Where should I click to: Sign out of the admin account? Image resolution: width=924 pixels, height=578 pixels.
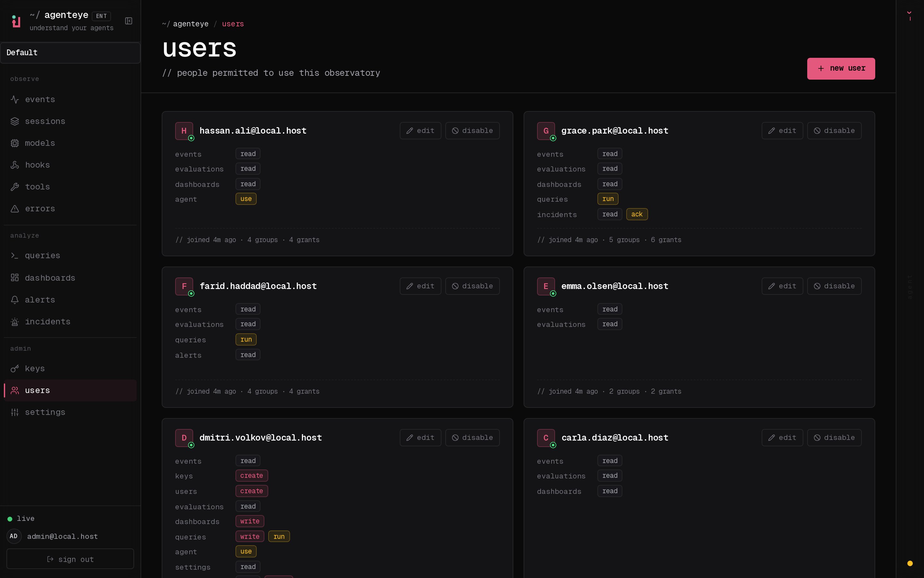click(70, 559)
